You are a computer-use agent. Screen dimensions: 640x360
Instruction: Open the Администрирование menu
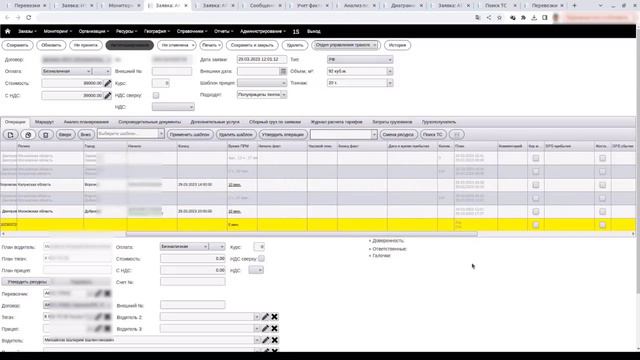[263, 31]
